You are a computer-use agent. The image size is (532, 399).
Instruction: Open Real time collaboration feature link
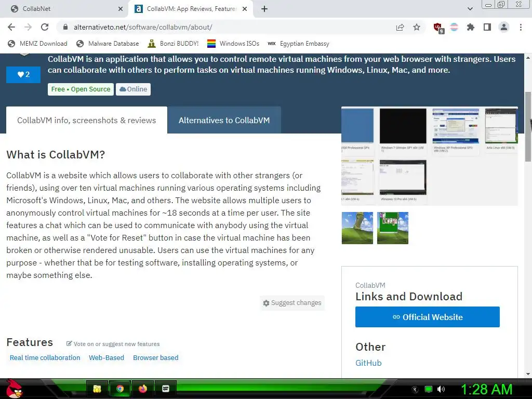click(x=45, y=357)
